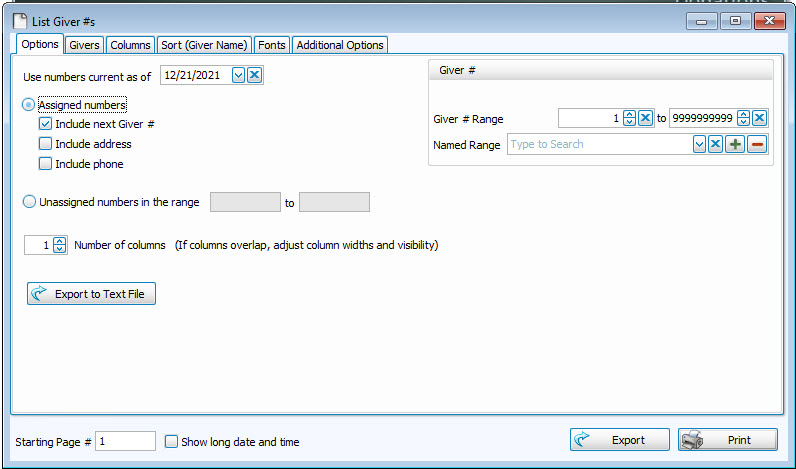Open the date picker dropdown arrow

coord(239,76)
